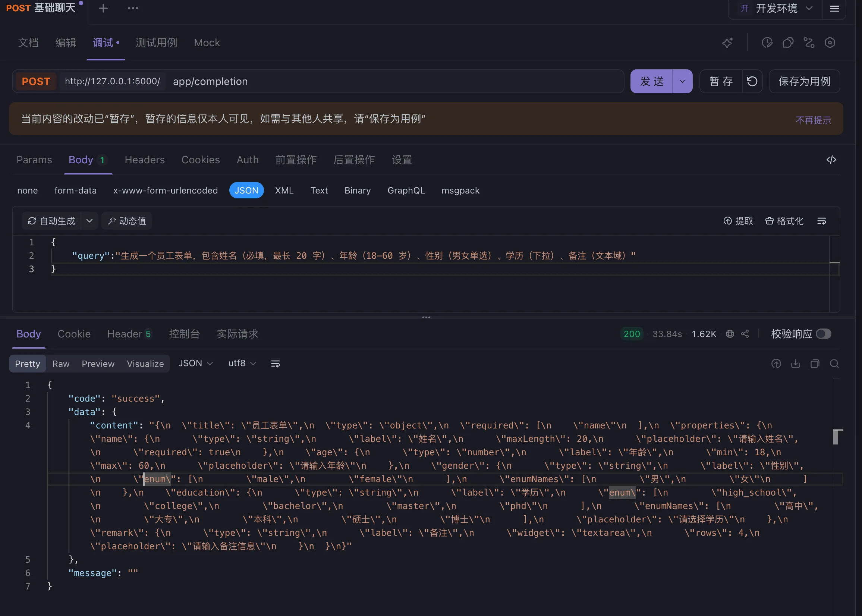Open the 控制台 console tab

(x=184, y=334)
